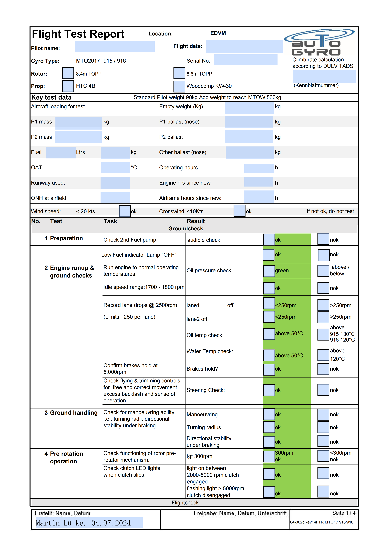Select the Operating hours field
392x555 pixels.
[x=259, y=168]
